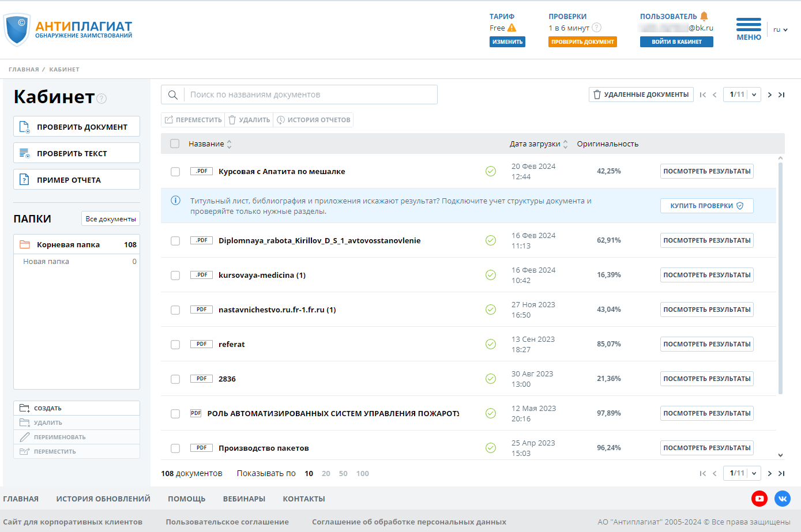Click the Antiplagiat shield logo
801x532 pixels.
(17, 29)
